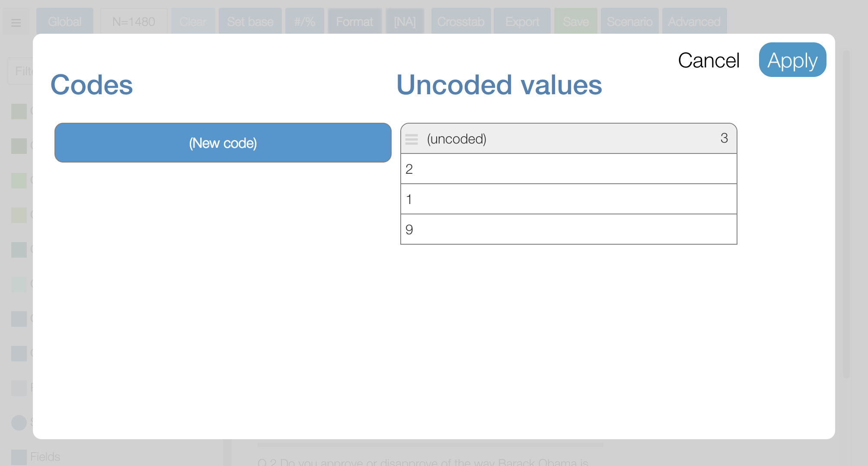Click the Apply button

click(792, 60)
